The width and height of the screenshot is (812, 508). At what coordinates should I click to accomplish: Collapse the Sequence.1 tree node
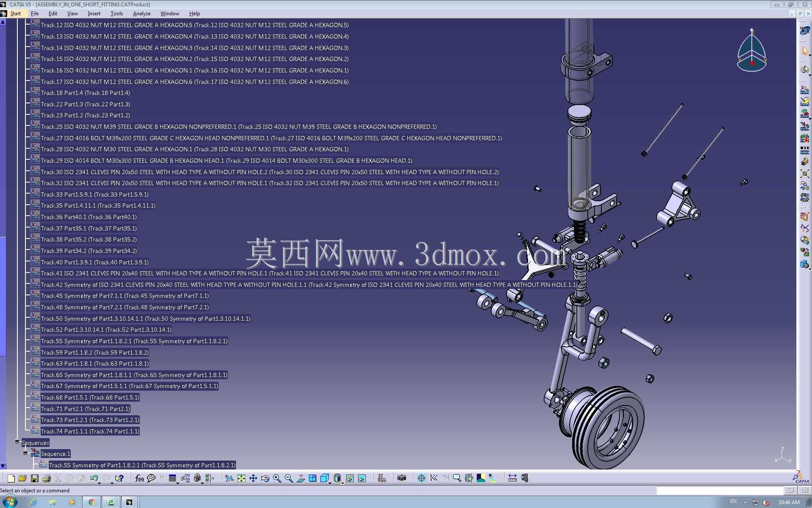coord(25,453)
